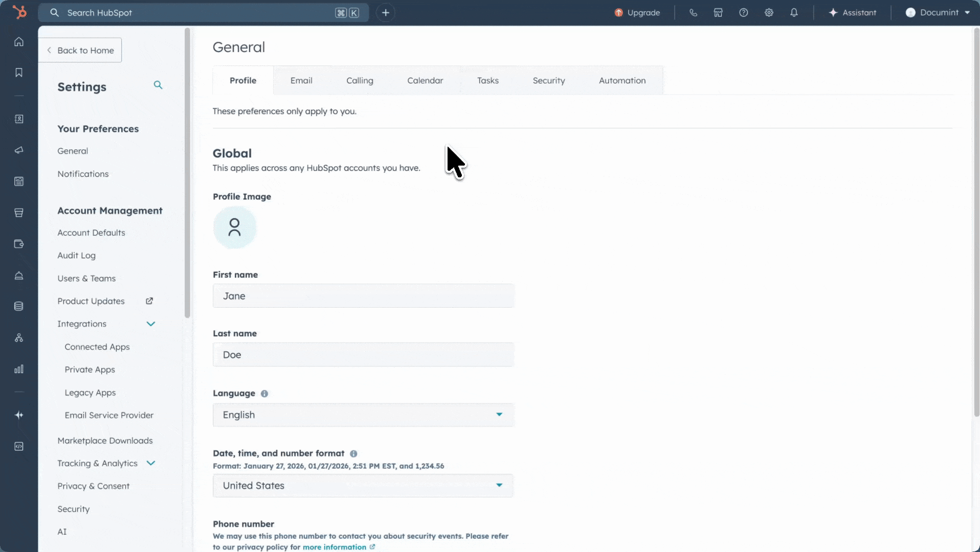Click the First name input field
This screenshot has height=552, width=980.
[x=363, y=296]
